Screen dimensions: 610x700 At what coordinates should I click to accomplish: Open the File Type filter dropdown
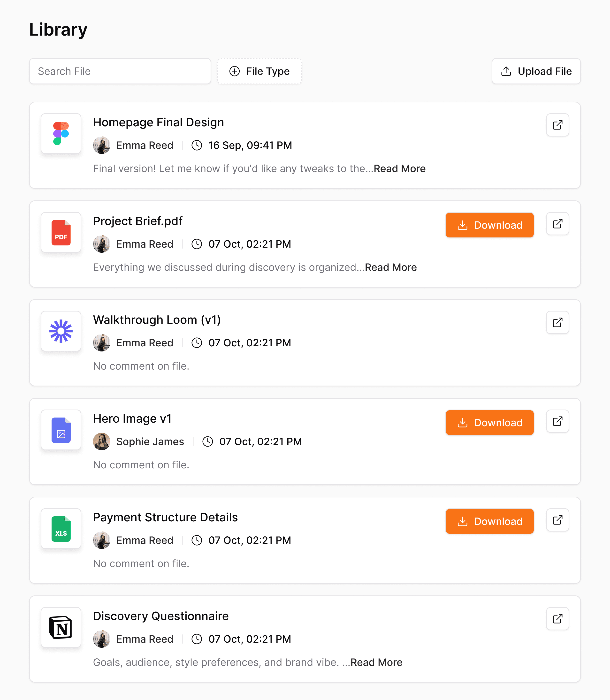click(259, 71)
